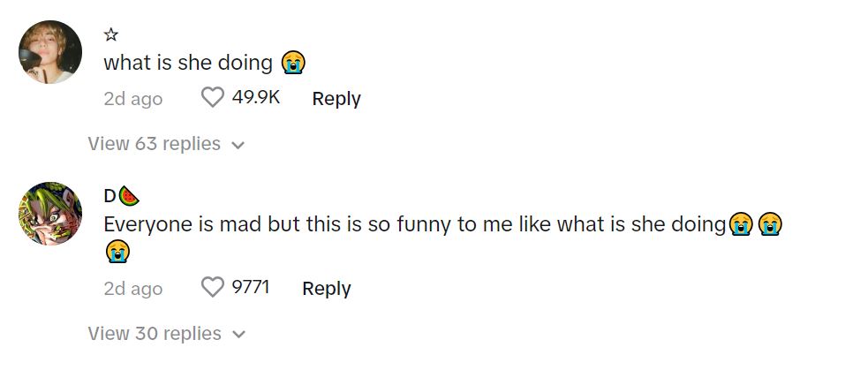Click the first comment's "2d ago" timestamp
This screenshot has height=370, width=868.
(133, 99)
